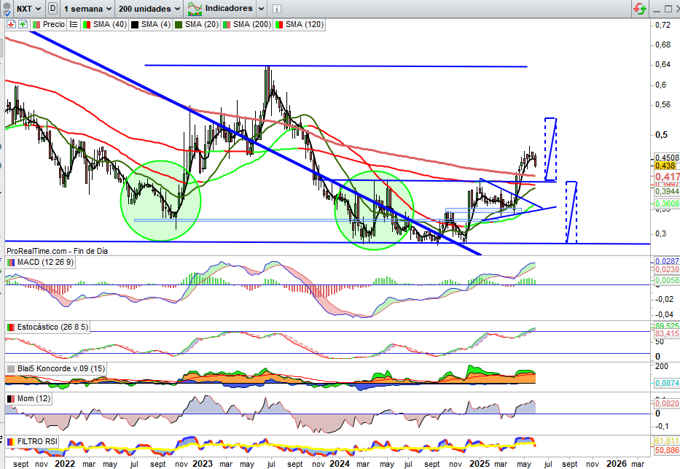Click the black SMA (4) color swatch
680x469 pixels.
pos(135,25)
